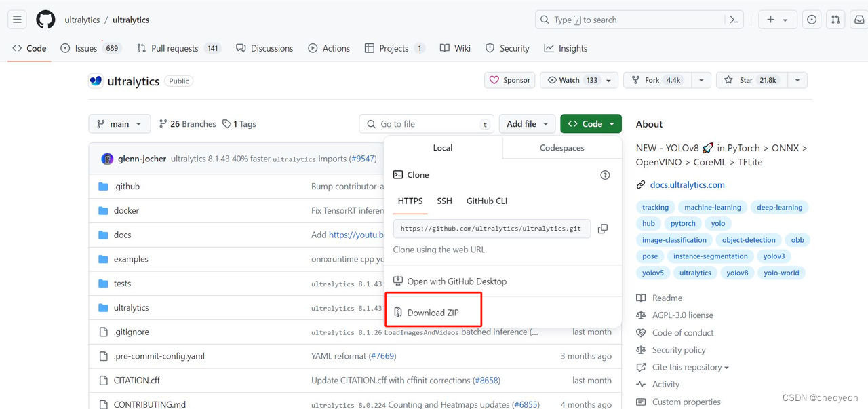The height and width of the screenshot is (409, 868).
Task: Switch to the Code tab
Action: pos(29,48)
